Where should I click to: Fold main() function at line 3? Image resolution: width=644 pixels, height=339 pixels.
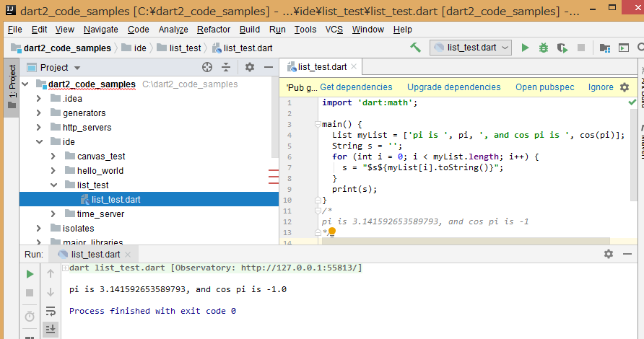(x=318, y=124)
